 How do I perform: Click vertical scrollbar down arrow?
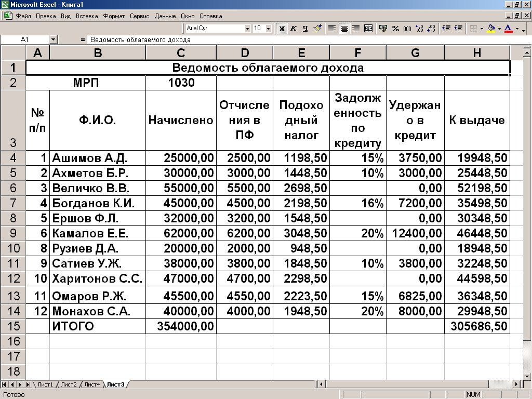(527, 376)
